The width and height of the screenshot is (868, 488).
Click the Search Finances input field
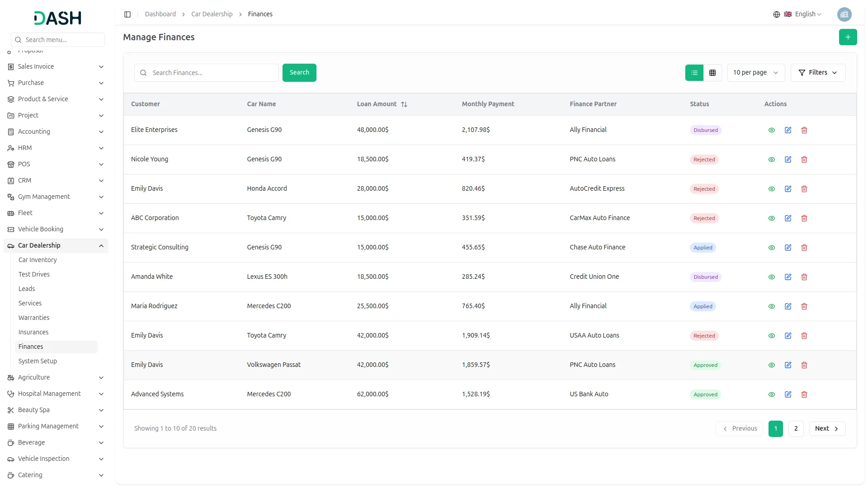pos(212,73)
